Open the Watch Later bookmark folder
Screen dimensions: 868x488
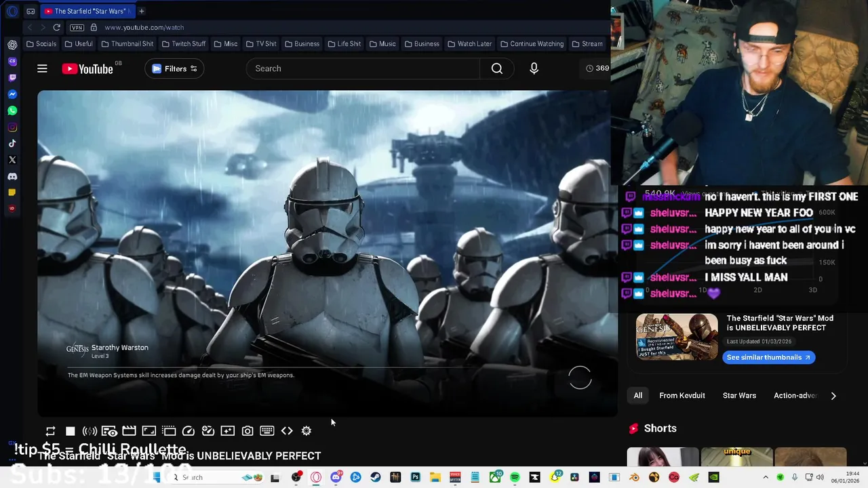469,44
